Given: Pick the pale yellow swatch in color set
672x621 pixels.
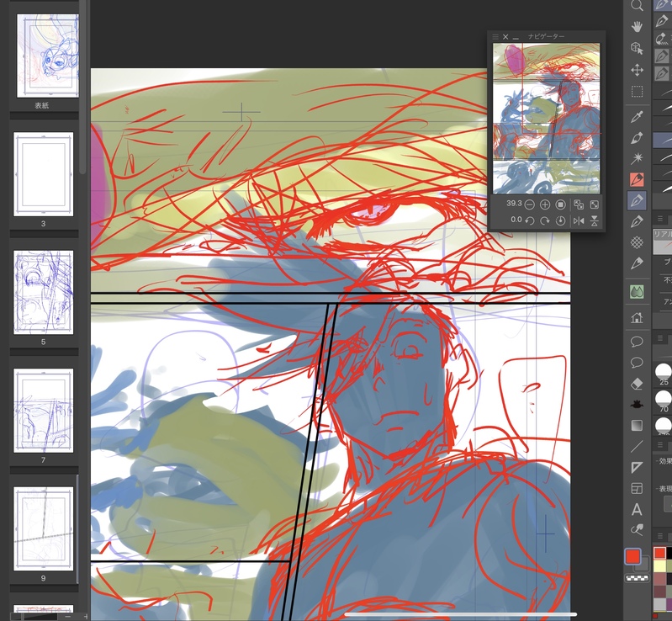Looking at the screenshot, I should pos(659,566).
